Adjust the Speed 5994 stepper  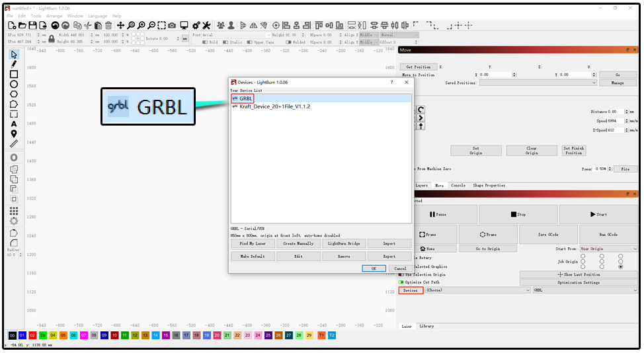tap(627, 121)
